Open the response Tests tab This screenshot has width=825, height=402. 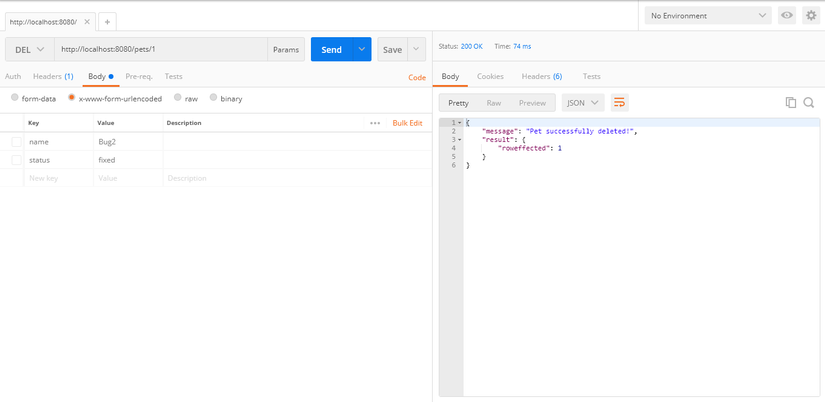point(591,77)
